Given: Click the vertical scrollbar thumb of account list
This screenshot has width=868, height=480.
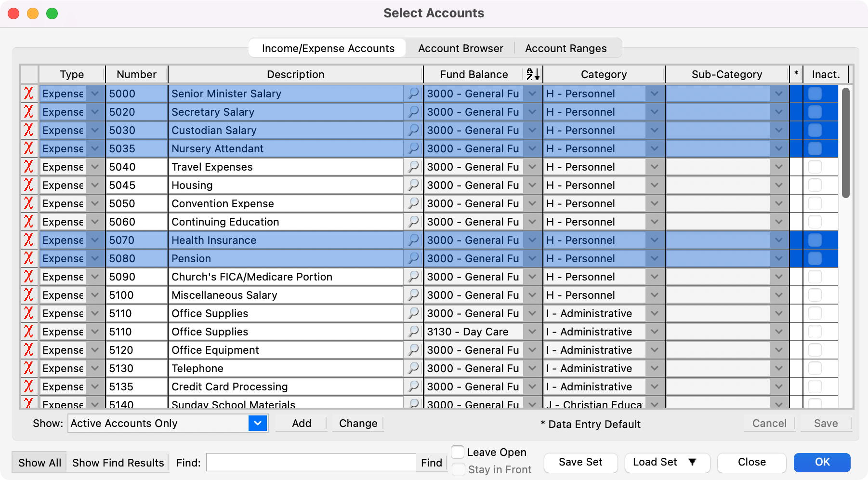Looking at the screenshot, I should tap(845, 143).
